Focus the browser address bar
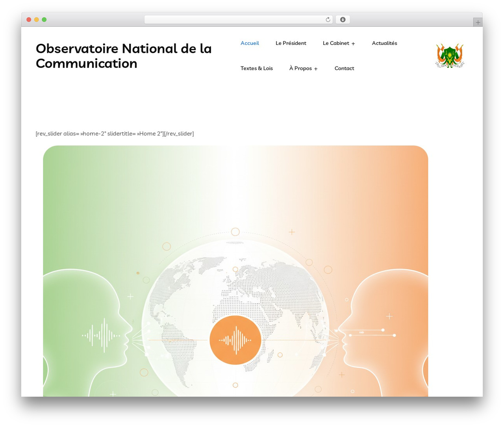This screenshot has width=504, height=427. [238, 20]
